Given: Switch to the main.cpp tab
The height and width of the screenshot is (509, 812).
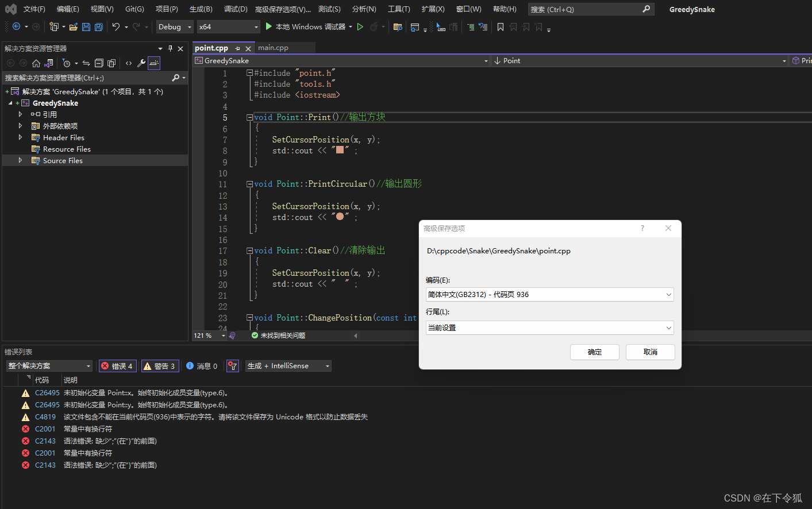Looking at the screenshot, I should click(273, 48).
